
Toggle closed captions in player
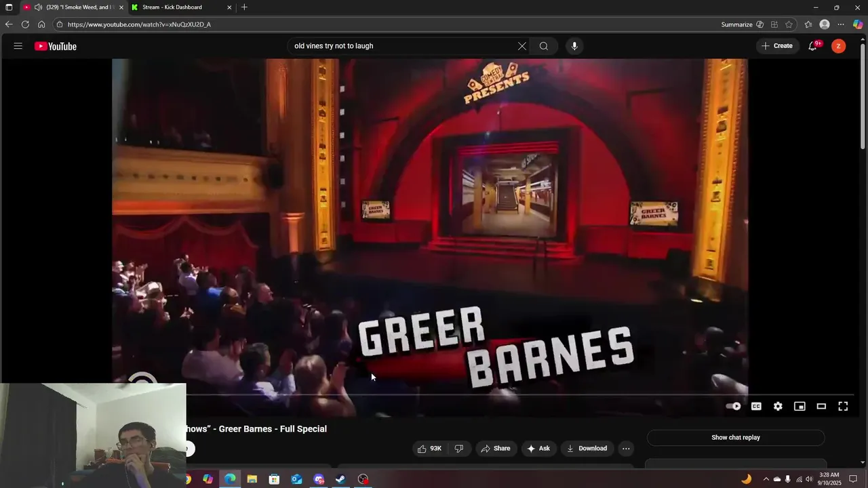pyautogui.click(x=756, y=406)
